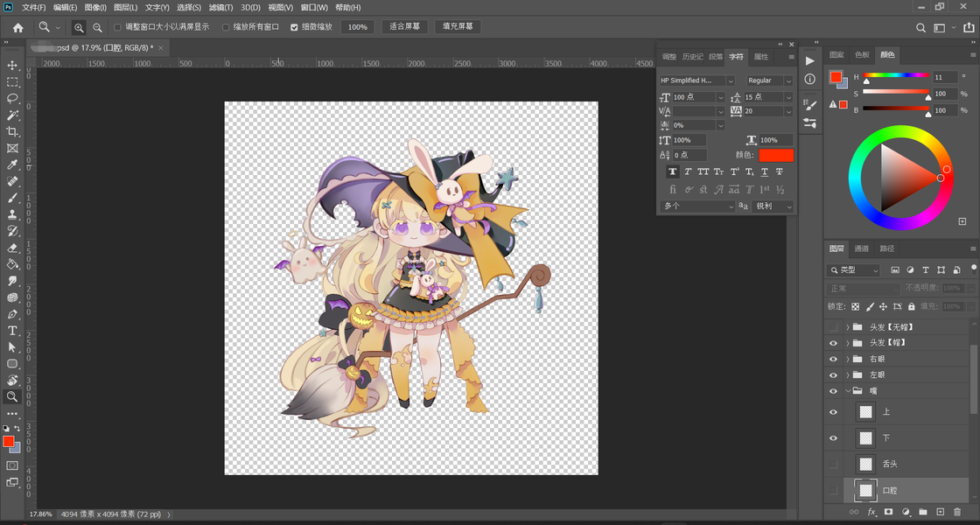The image size is (980, 525).
Task: Click the red text color swatch
Action: pyautogui.click(x=776, y=156)
